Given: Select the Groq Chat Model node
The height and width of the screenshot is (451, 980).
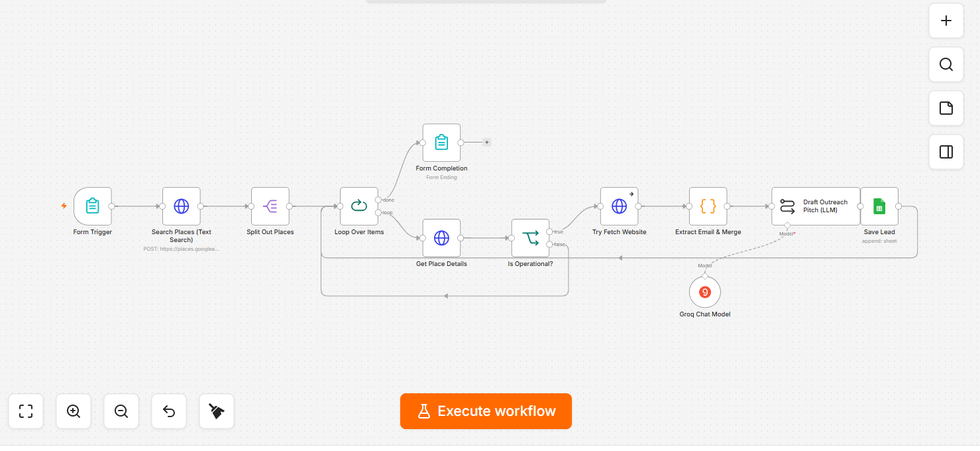Looking at the screenshot, I should pyautogui.click(x=705, y=292).
